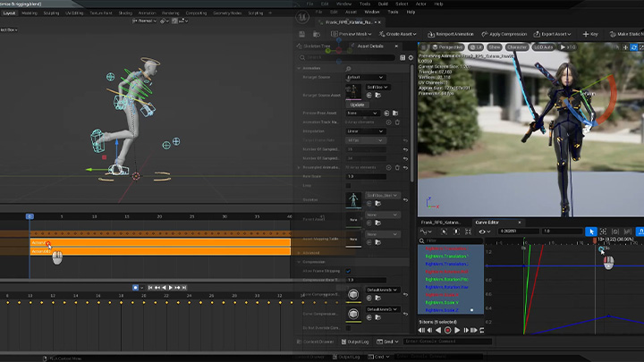Image resolution: width=644 pixels, height=362 pixels.
Task: Click the property matrix grid icon in Asset Details
Action: (x=402, y=57)
